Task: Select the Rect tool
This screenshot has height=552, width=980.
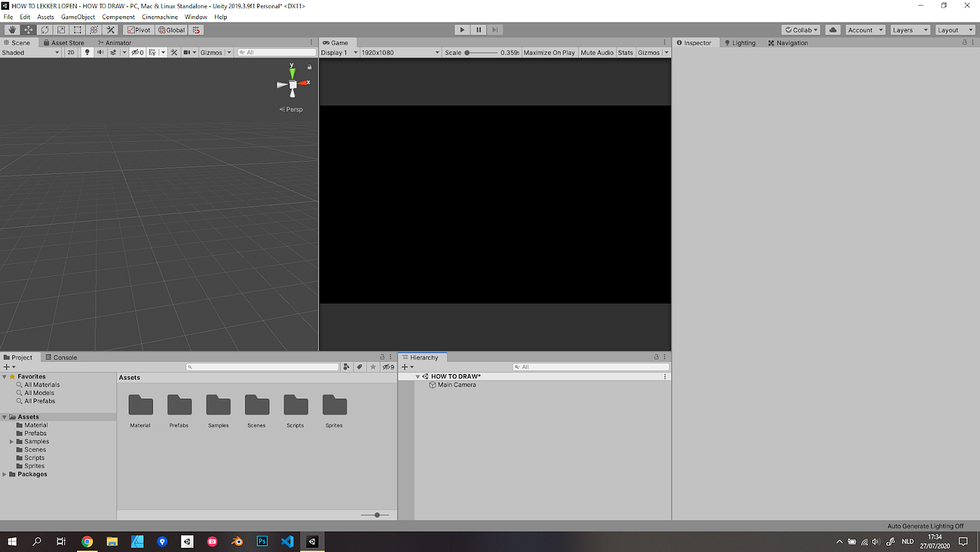Action: coord(78,30)
